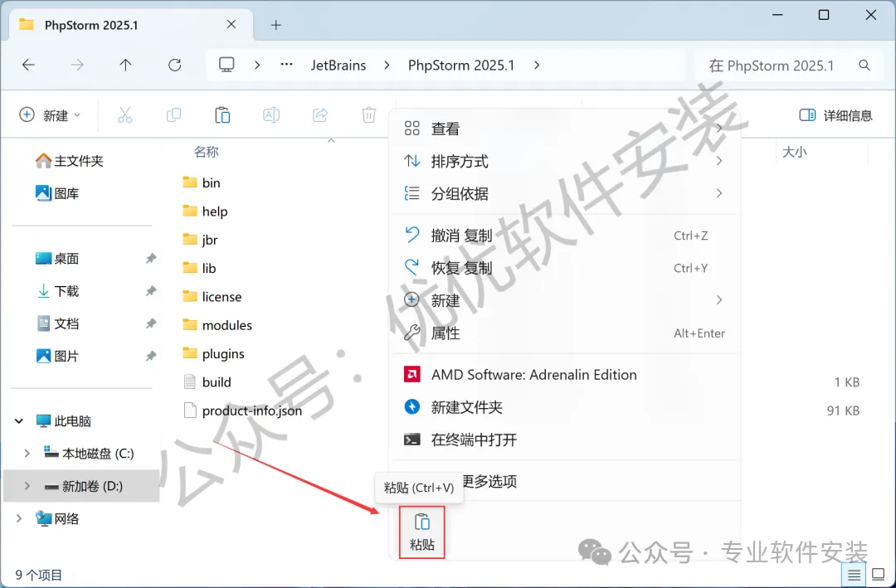Open a new tab with plus icon
This screenshot has height=588, width=896.
pos(276,25)
